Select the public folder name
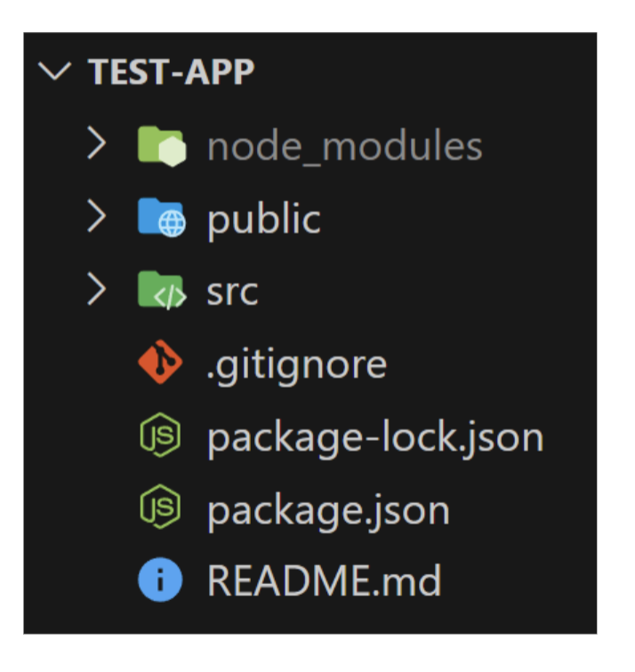 pyautogui.click(x=263, y=219)
